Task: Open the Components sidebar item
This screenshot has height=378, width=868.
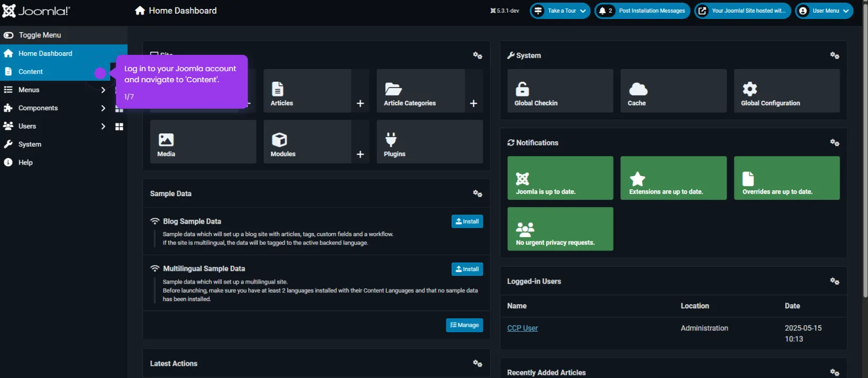Action: click(38, 108)
